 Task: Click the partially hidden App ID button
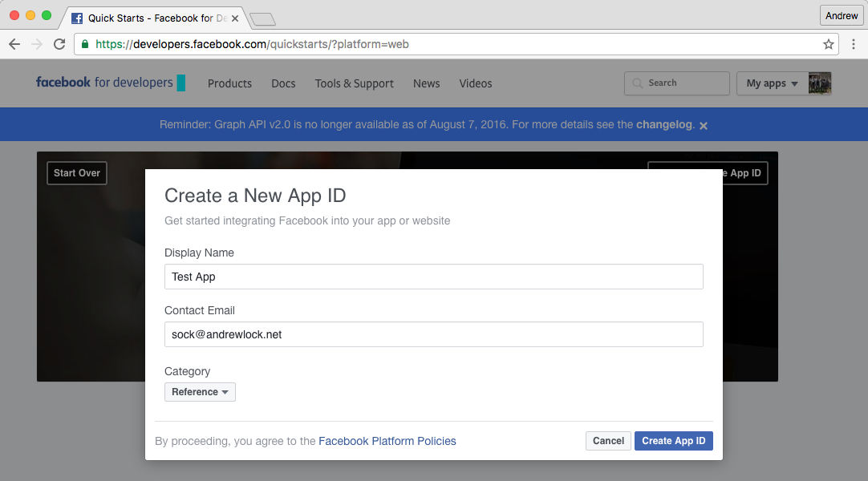point(745,173)
